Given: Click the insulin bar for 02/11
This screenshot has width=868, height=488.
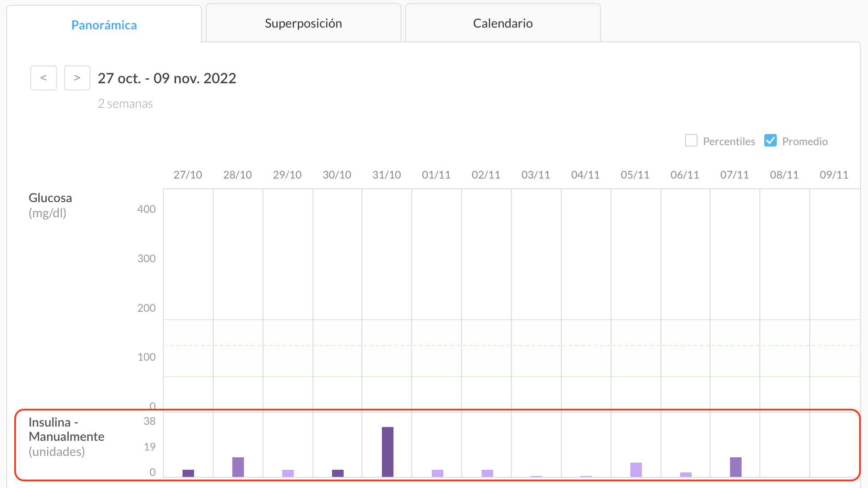Looking at the screenshot, I should 487,473.
